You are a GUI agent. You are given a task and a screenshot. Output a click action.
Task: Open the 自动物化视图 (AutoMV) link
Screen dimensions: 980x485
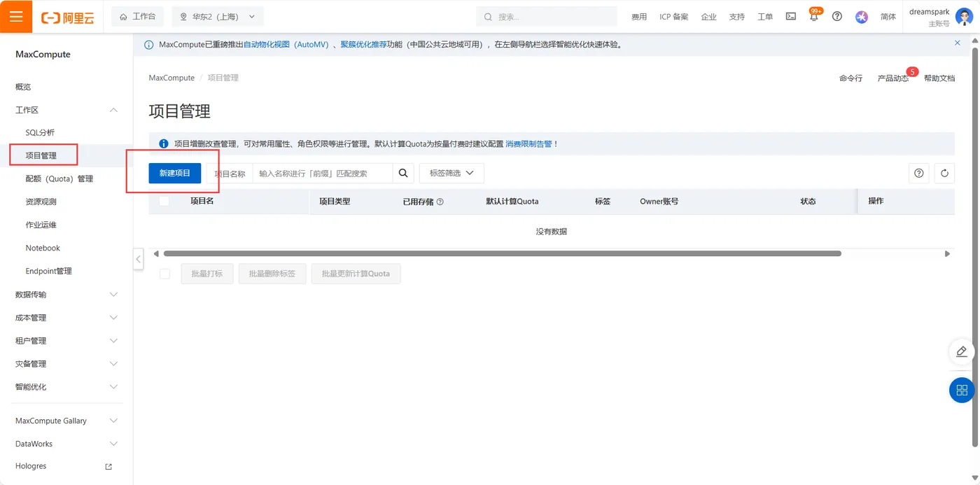tap(286, 44)
